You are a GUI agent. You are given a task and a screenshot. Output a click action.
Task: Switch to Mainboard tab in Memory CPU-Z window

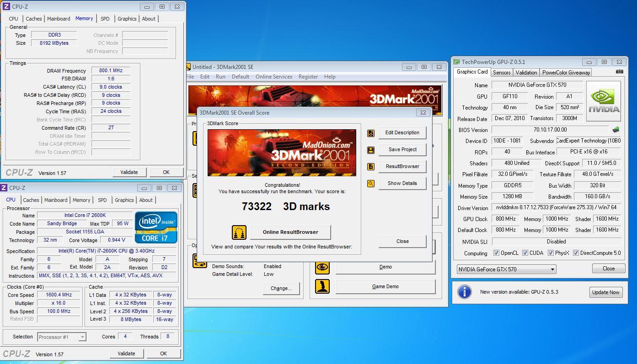[59, 19]
